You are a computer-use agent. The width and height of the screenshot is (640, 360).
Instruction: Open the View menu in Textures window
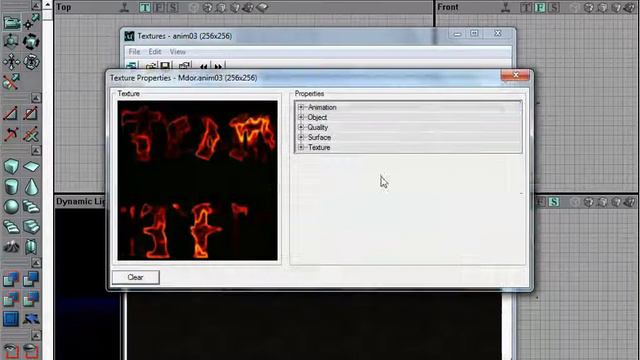178,52
